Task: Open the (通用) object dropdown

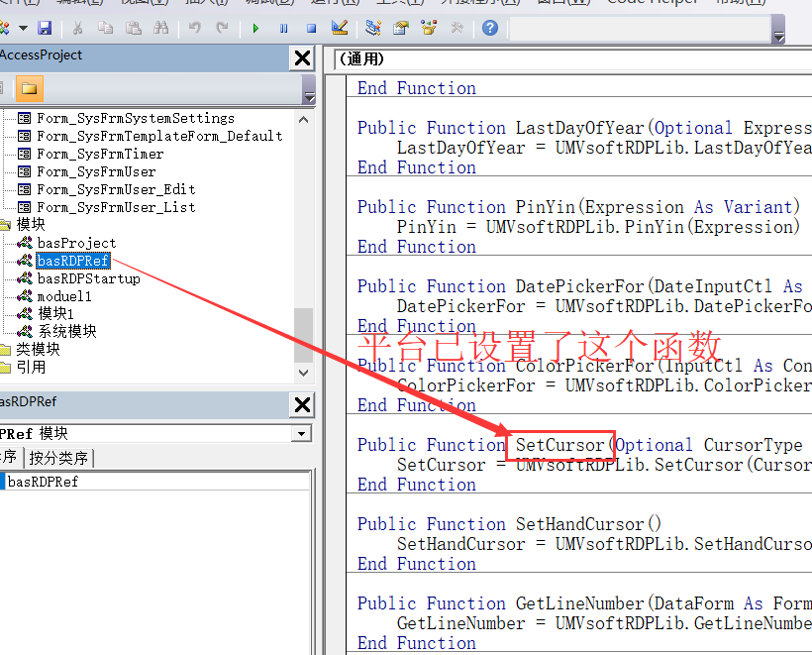Action: (x=573, y=59)
